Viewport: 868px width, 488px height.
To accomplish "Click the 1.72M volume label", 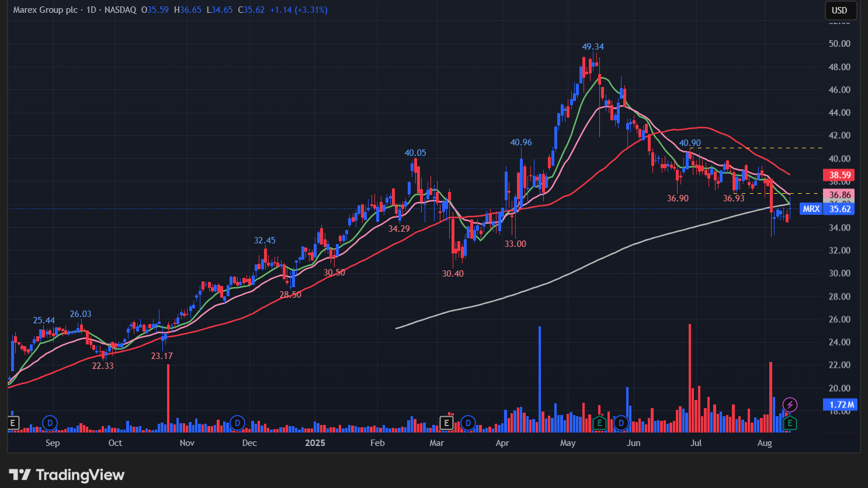I will tap(840, 405).
